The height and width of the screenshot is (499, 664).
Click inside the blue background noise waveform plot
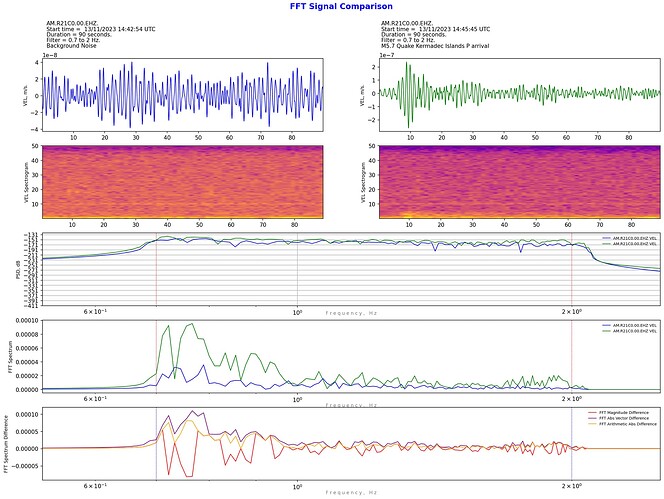183,95
